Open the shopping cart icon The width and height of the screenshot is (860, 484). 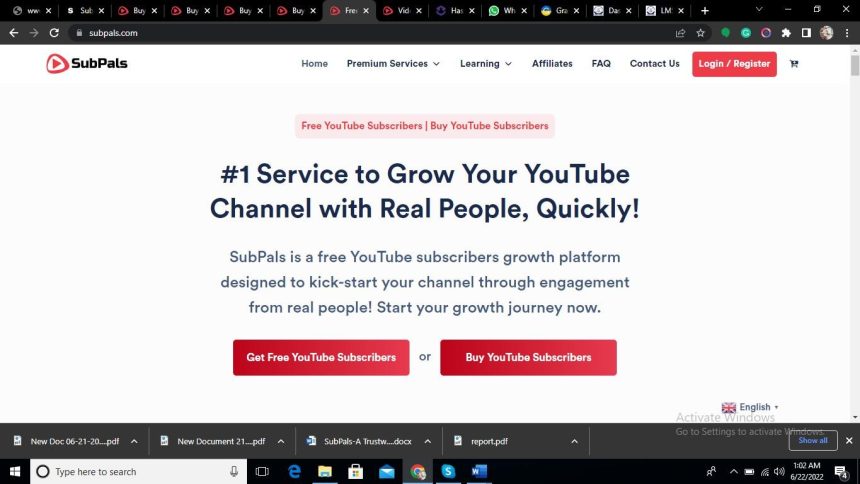coord(794,64)
